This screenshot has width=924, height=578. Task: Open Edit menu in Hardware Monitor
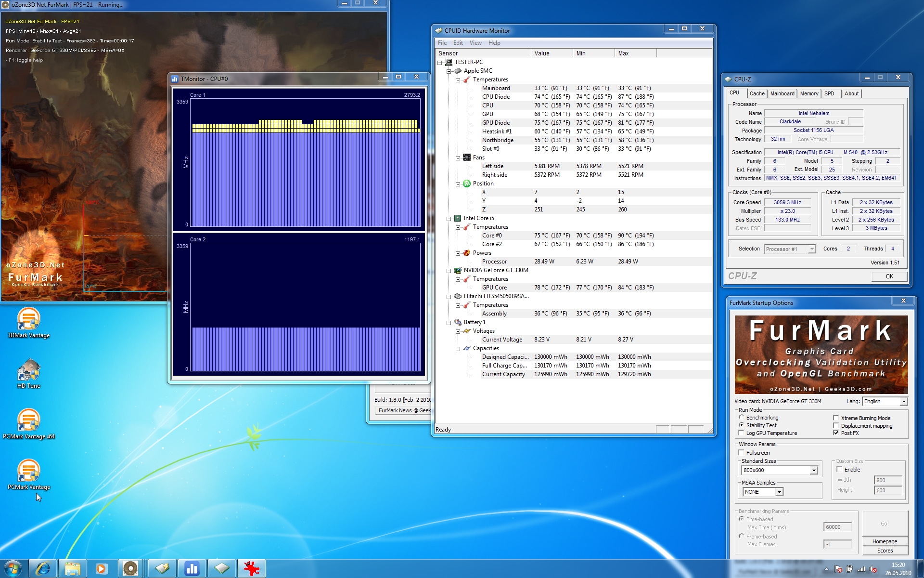pyautogui.click(x=458, y=43)
